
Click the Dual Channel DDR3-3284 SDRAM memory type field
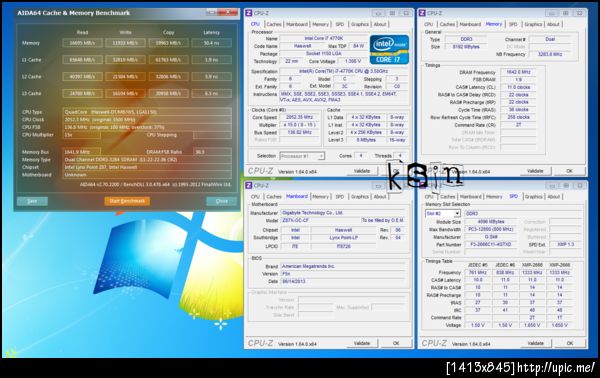(x=147, y=160)
